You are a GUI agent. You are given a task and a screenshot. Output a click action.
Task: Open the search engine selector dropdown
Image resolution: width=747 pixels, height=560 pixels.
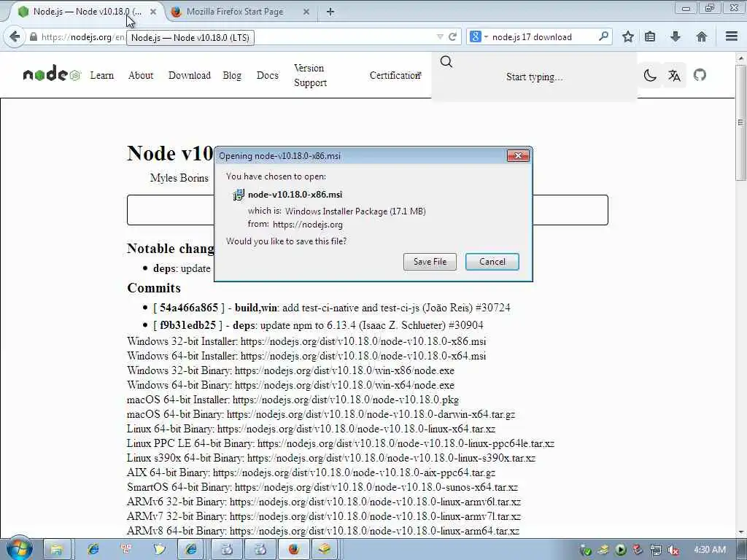coord(479,36)
